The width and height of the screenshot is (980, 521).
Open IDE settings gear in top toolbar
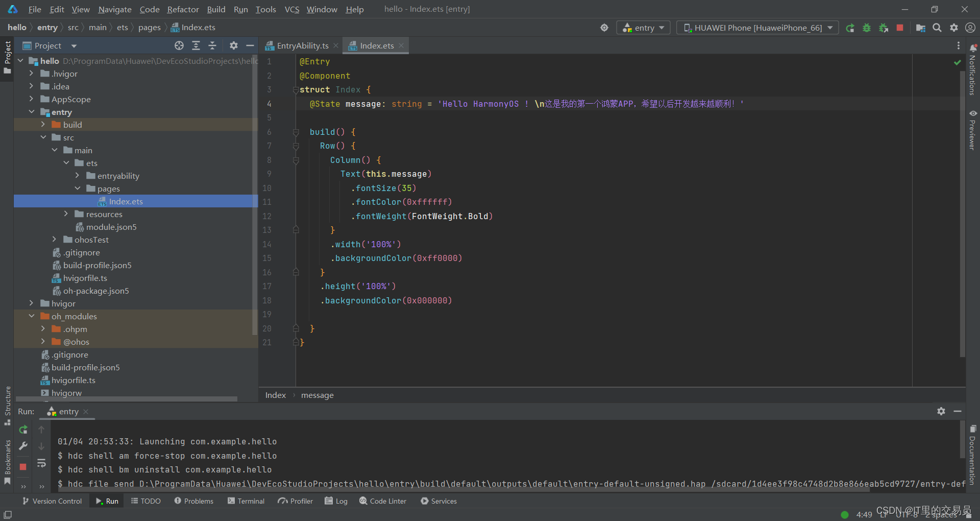953,28
